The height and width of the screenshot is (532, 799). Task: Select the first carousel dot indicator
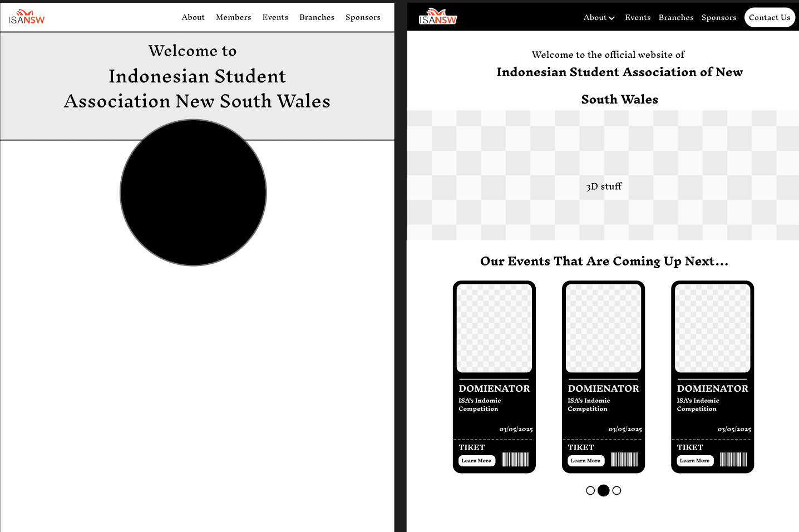coord(590,491)
